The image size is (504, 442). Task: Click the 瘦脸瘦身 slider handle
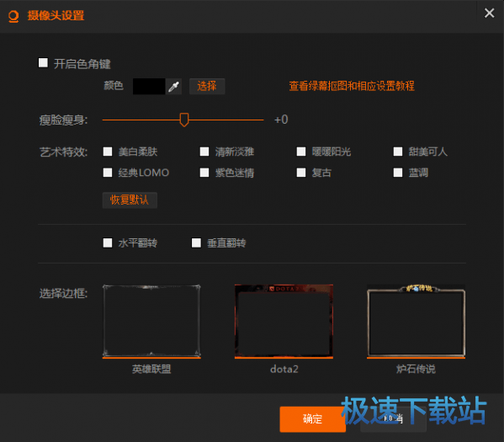(x=184, y=120)
